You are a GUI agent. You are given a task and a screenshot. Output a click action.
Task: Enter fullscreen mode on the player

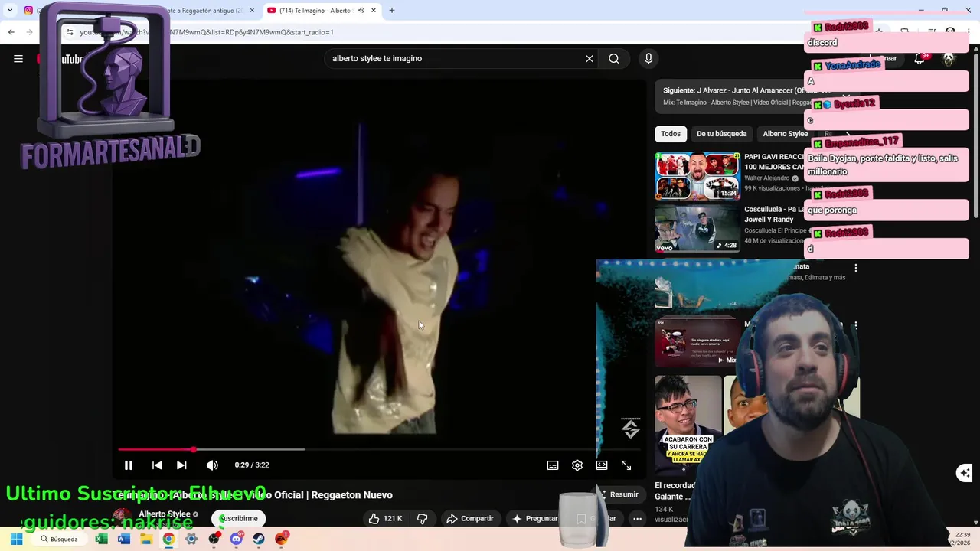626,465
